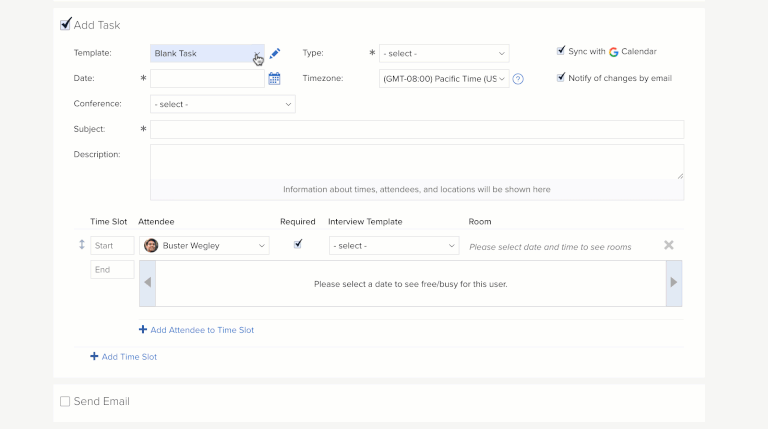Screen dimensions: 768x429
Task: Click the 'Please select date and time to see rooms' text
Action: pyautogui.click(x=550, y=247)
